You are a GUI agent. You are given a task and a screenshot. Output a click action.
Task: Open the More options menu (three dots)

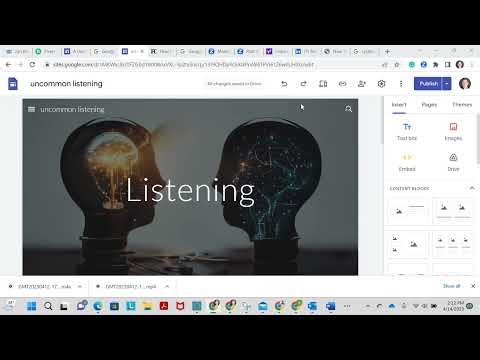pyautogui.click(x=401, y=84)
